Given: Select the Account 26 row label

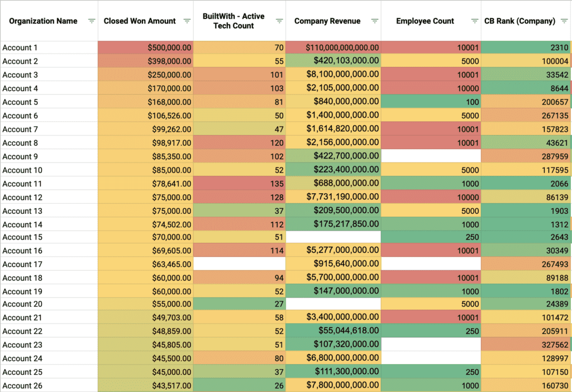Looking at the screenshot, I should pyautogui.click(x=49, y=386).
